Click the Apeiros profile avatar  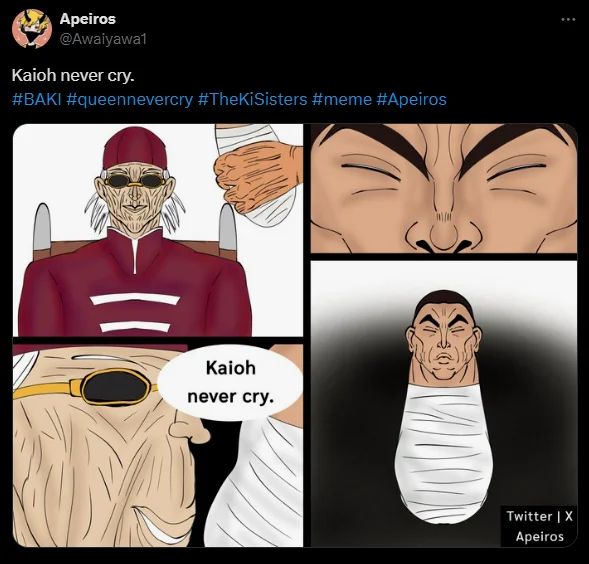(32, 29)
